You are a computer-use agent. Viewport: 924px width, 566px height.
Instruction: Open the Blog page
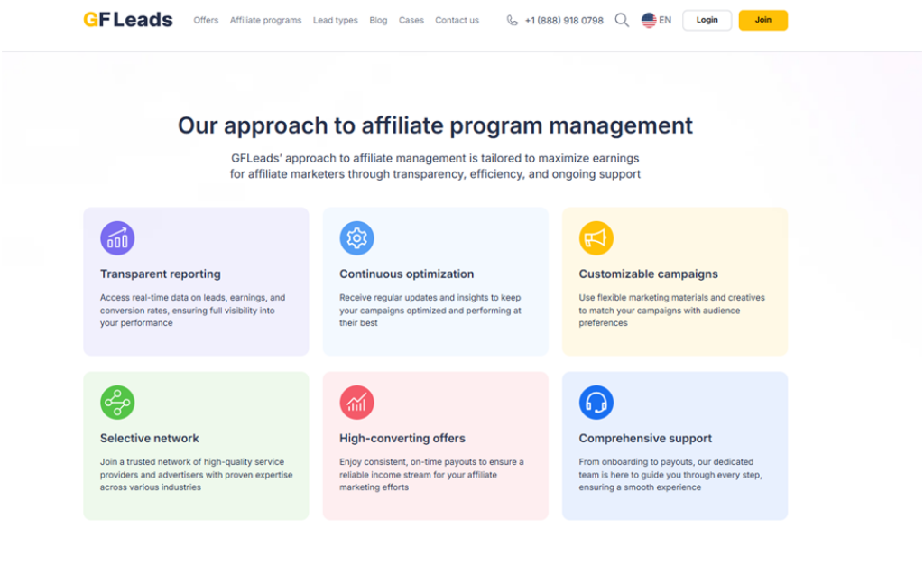pos(378,20)
